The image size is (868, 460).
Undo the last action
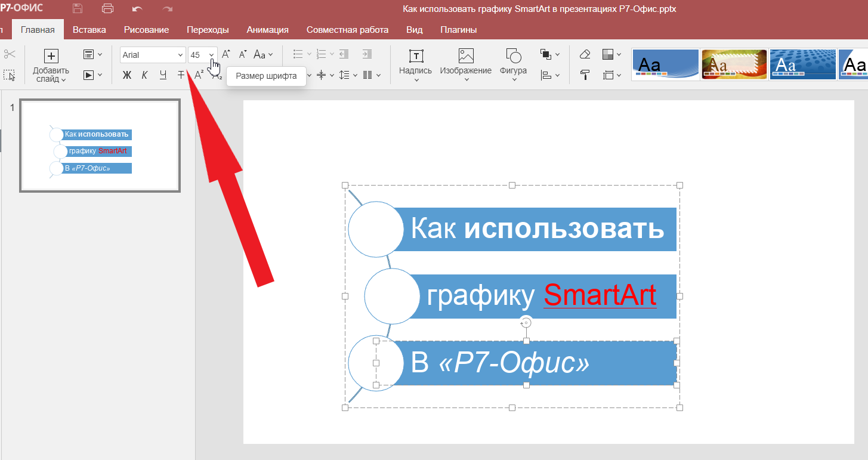pyautogui.click(x=138, y=9)
